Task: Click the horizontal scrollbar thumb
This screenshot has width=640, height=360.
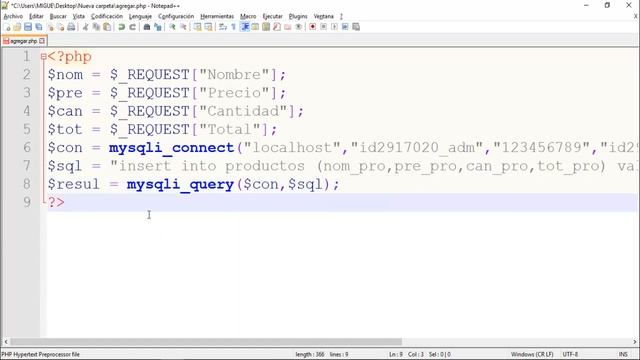Action: (x=206, y=342)
